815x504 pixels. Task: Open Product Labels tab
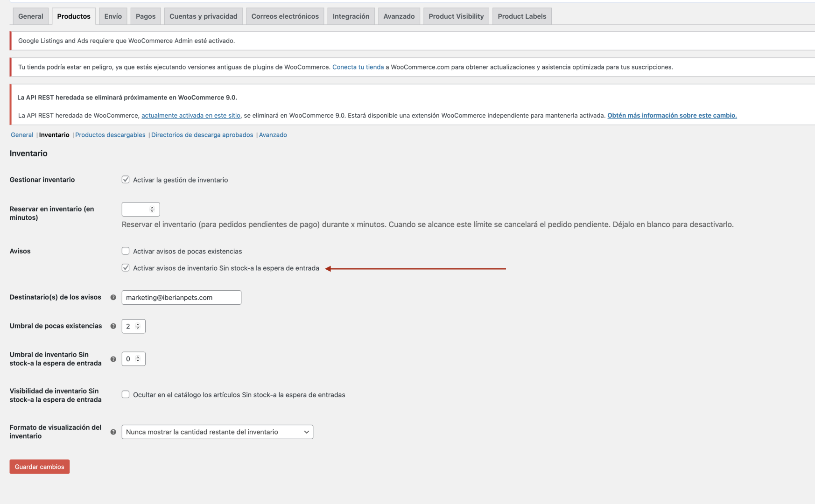522,16
